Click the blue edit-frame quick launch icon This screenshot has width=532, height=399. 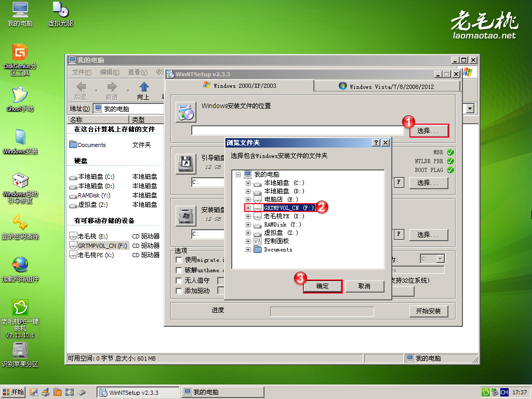coord(70,393)
